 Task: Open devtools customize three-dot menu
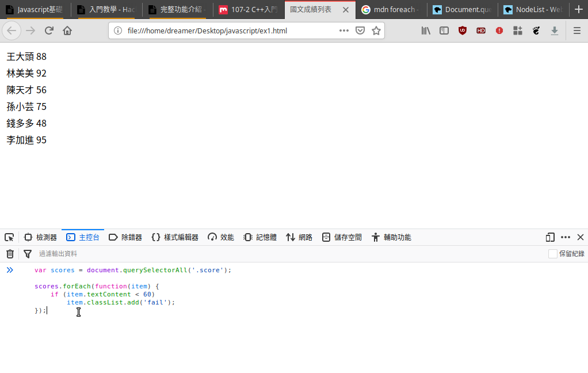566,237
